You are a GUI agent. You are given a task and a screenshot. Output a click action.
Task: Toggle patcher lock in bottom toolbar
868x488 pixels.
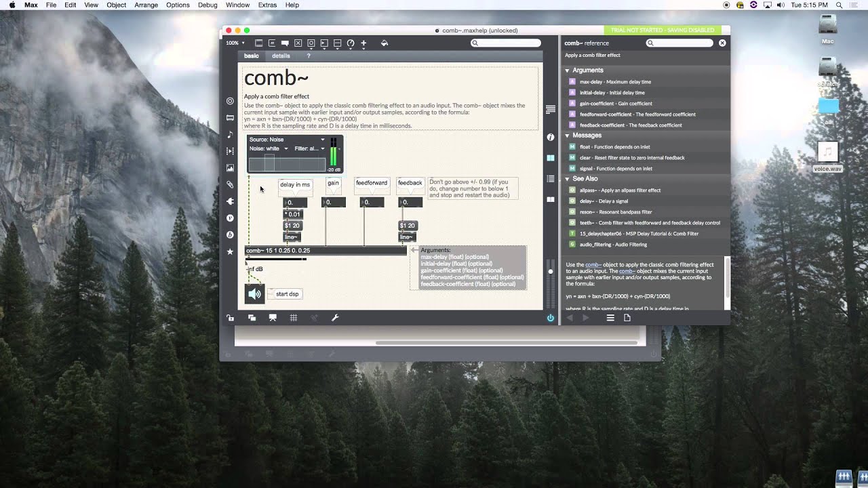(x=231, y=317)
